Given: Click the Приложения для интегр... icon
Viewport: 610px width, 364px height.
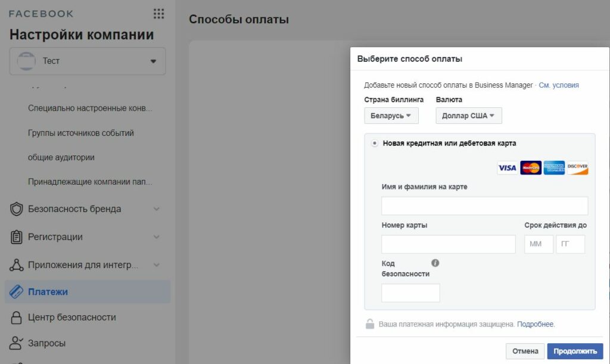Looking at the screenshot, I should pyautogui.click(x=16, y=265).
